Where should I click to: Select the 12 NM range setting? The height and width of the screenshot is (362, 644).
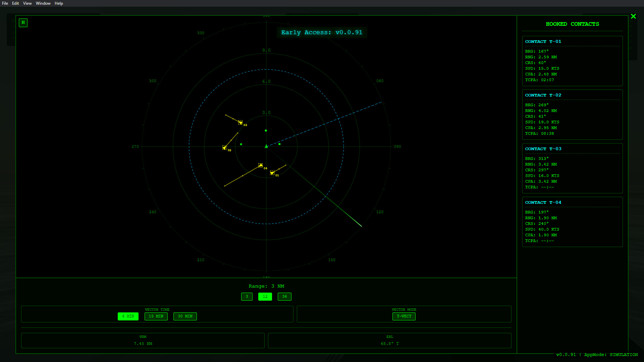[x=265, y=297]
